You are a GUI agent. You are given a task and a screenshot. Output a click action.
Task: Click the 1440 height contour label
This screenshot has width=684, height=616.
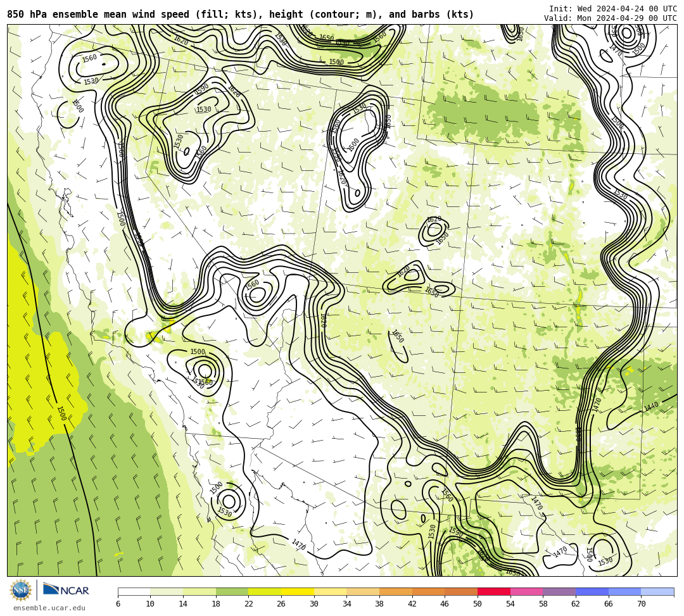(x=651, y=406)
